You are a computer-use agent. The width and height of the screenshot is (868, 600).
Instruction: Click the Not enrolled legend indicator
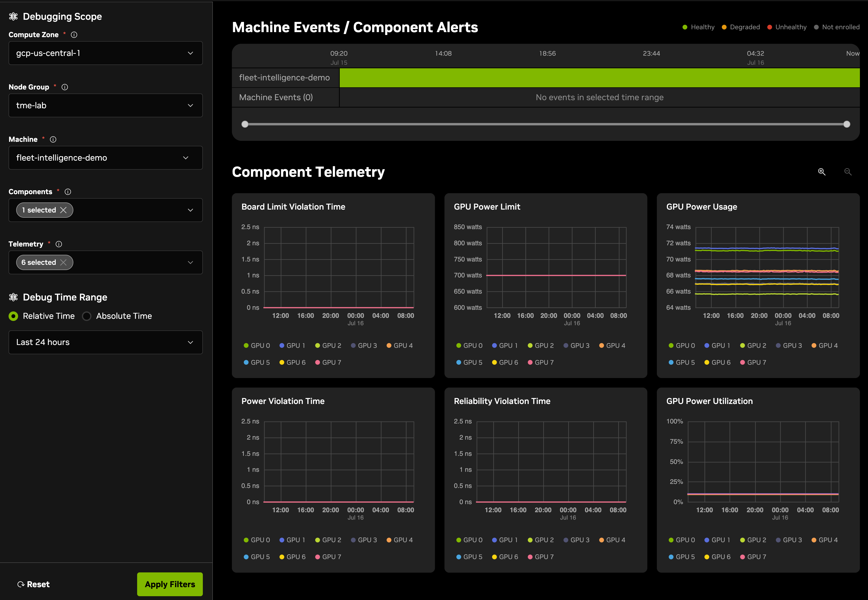tap(837, 27)
